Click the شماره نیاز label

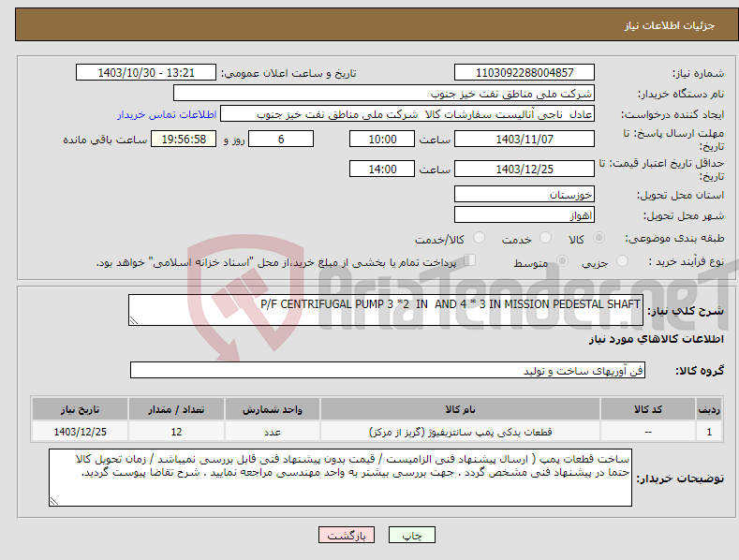(698, 73)
